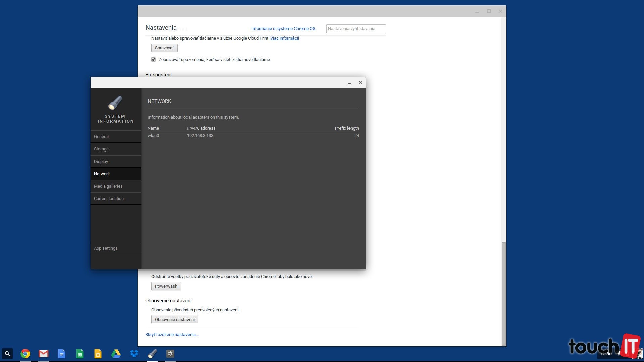Open the Chrome browser shelf icon
The height and width of the screenshot is (362, 644).
pos(25,354)
